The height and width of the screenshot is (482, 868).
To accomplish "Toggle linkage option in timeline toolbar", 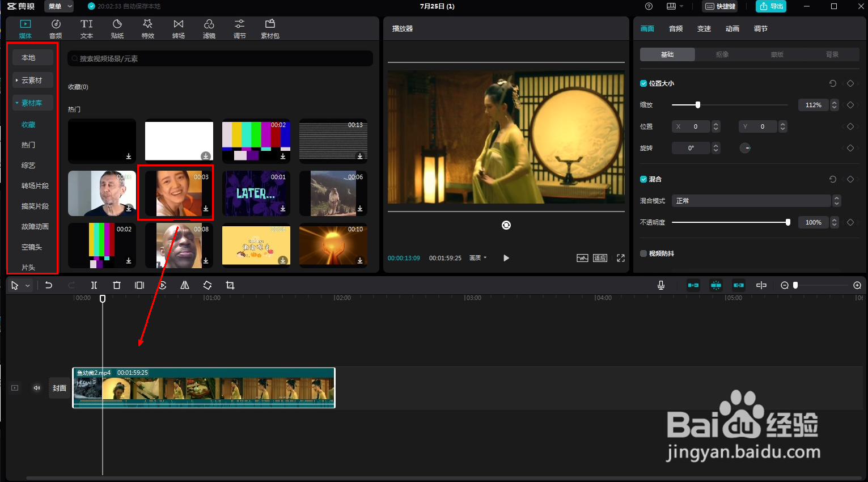I will coord(738,285).
